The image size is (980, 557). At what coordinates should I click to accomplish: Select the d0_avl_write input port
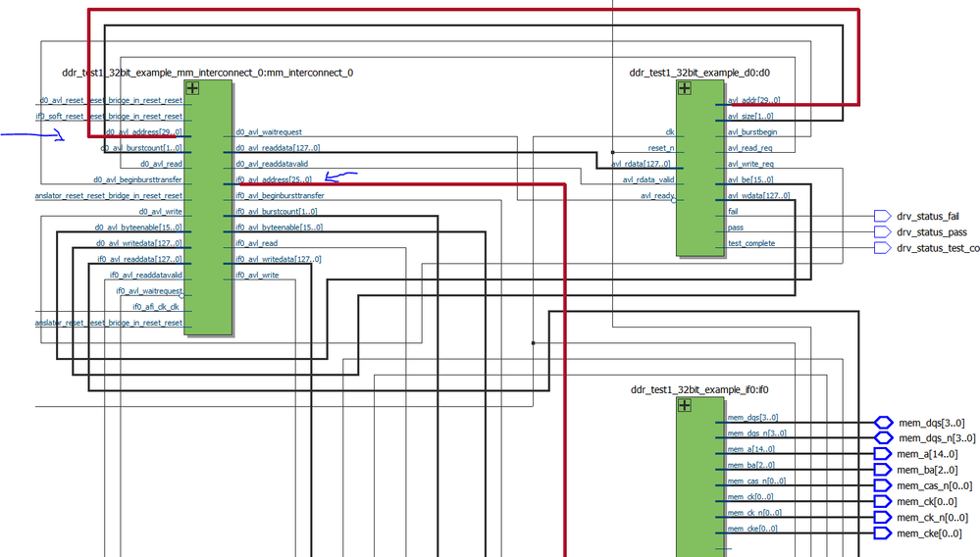click(161, 212)
